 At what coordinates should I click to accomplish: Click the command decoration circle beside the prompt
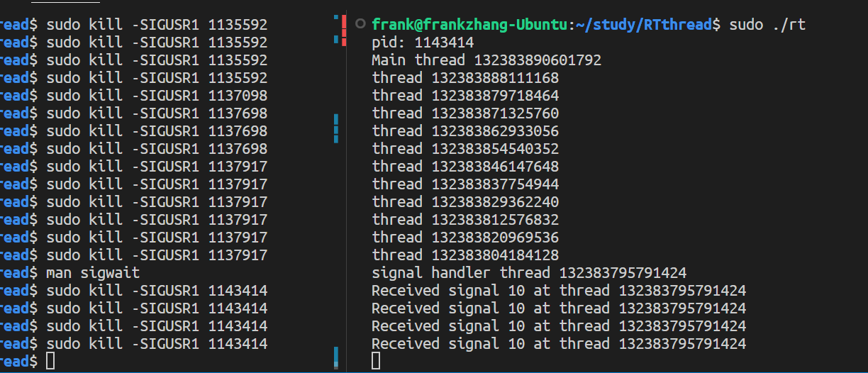[360, 24]
